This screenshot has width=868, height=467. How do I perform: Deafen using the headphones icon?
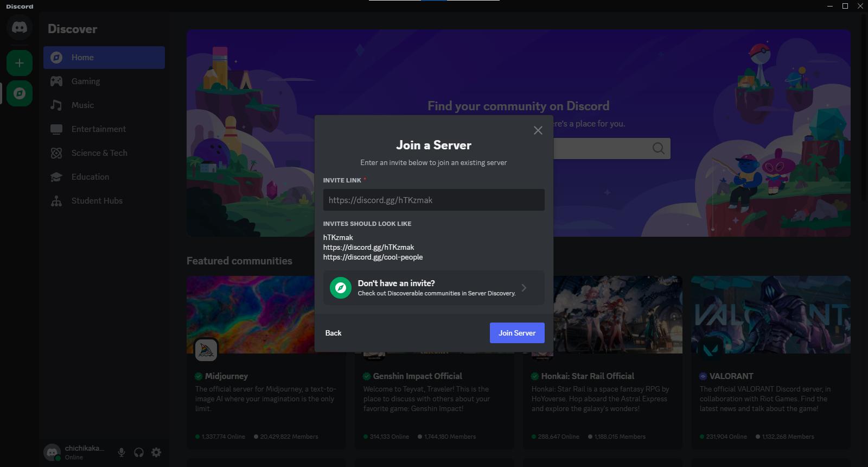click(139, 452)
